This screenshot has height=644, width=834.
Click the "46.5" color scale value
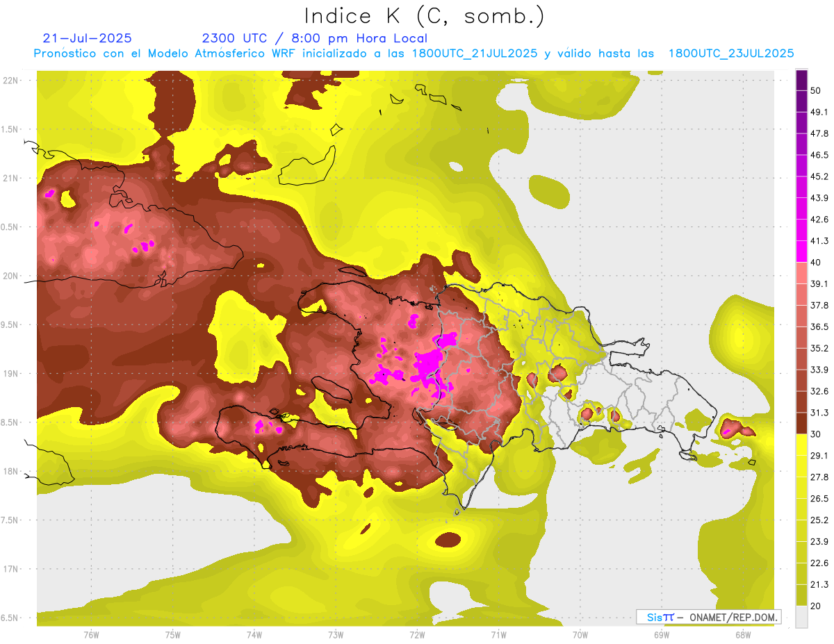(819, 155)
